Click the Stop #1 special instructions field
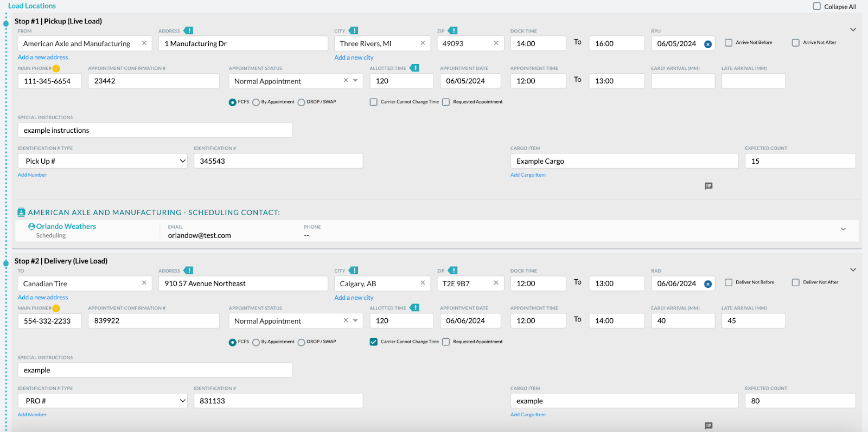Viewport: 868px width, 432px height. pos(155,130)
